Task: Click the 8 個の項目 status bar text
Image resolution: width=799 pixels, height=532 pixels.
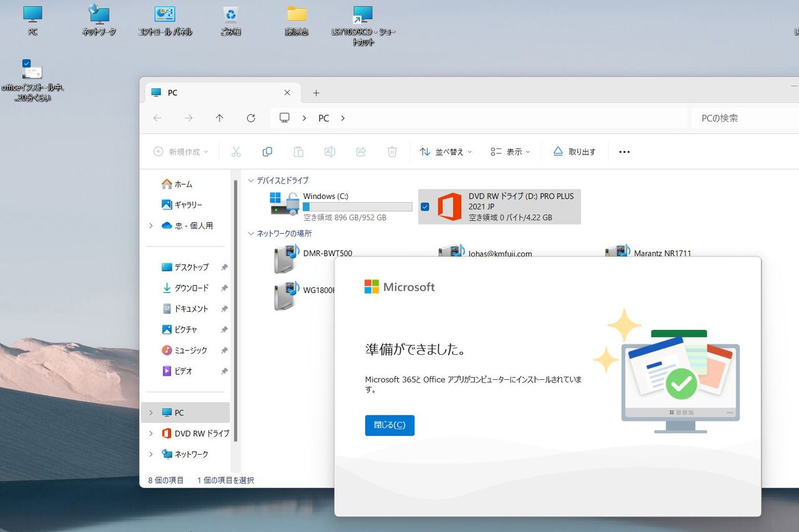Action: (x=166, y=480)
